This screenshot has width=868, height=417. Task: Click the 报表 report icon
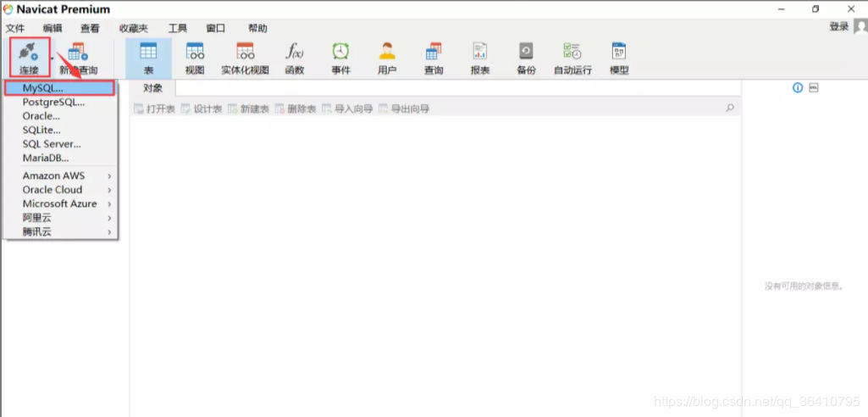(x=480, y=52)
